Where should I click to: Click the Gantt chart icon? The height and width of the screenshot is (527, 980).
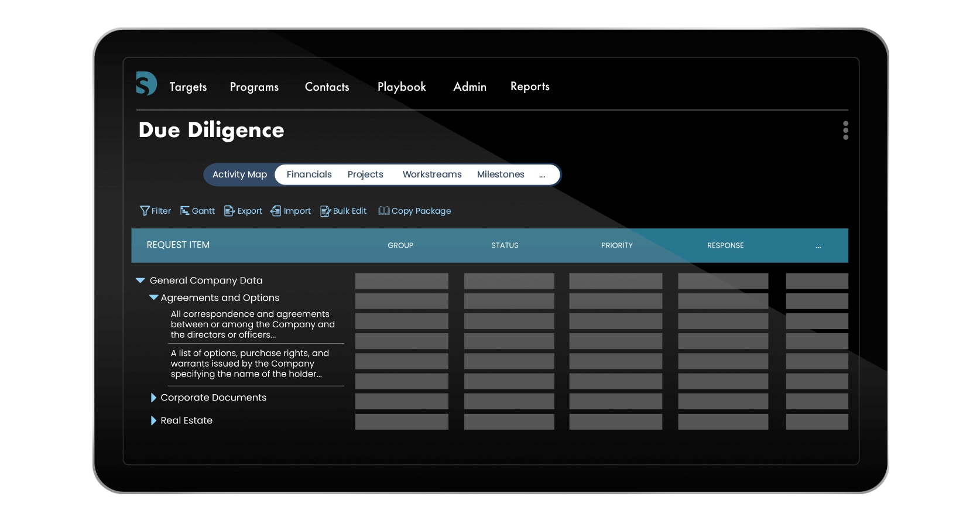185,211
